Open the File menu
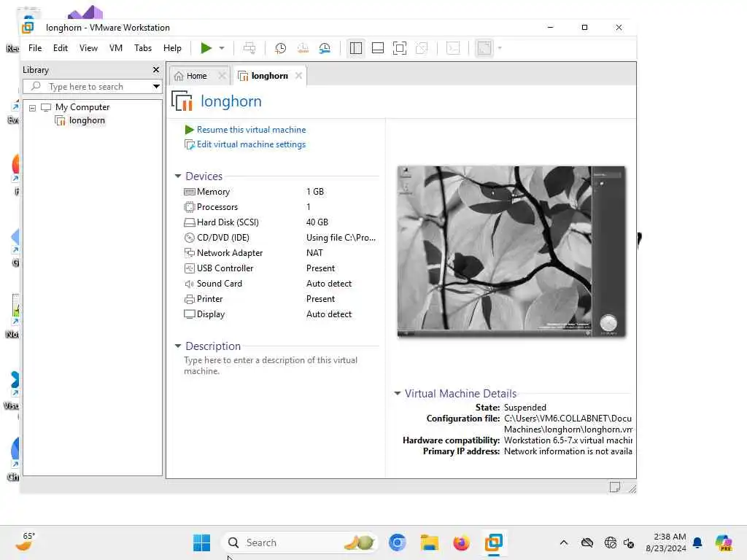The height and width of the screenshot is (560, 747). (35, 48)
